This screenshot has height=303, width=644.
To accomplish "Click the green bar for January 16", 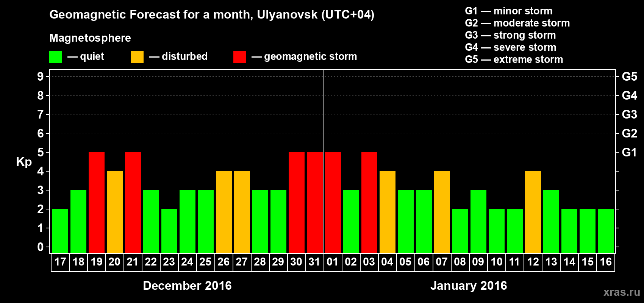I will (606, 231).
